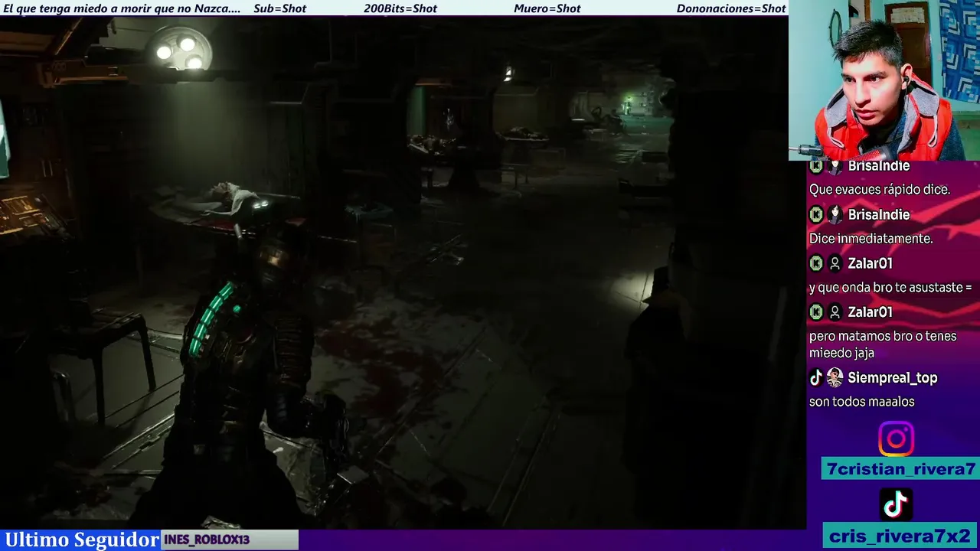Click the 'Dononaciones=Shot' banner text
Image resolution: width=980 pixels, height=551 pixels.
(x=731, y=8)
